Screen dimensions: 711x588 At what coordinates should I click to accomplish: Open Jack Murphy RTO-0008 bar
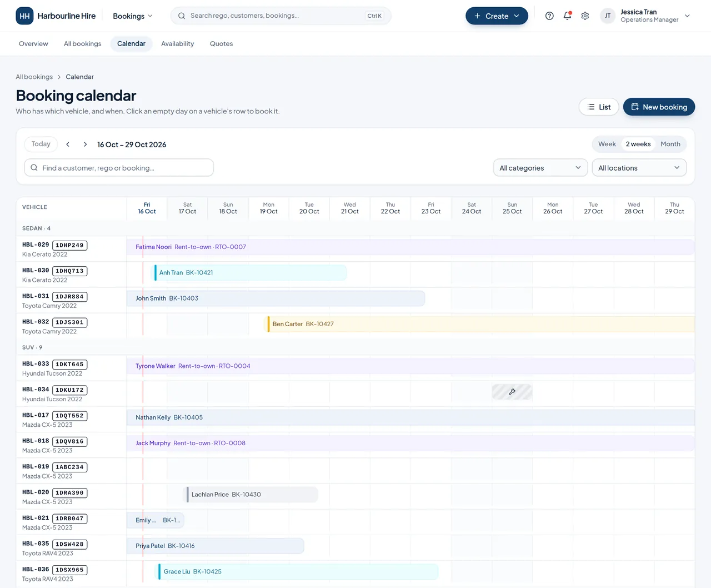pyautogui.click(x=410, y=444)
